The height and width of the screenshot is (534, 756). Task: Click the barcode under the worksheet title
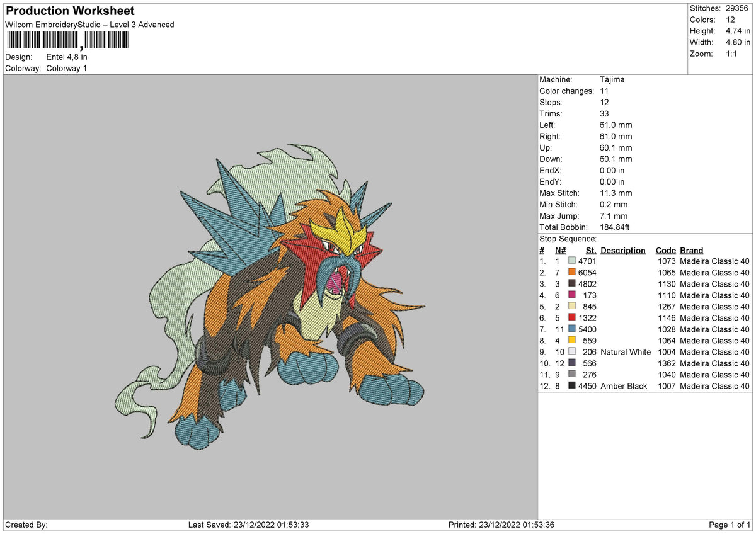click(66, 41)
